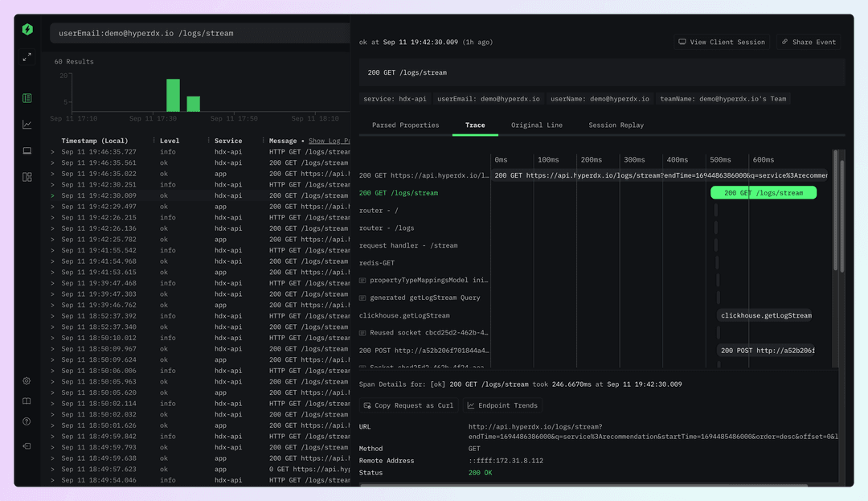Viewport: 868px width, 501px height.
Task: Click the userEmail search query input field
Action: click(x=197, y=33)
